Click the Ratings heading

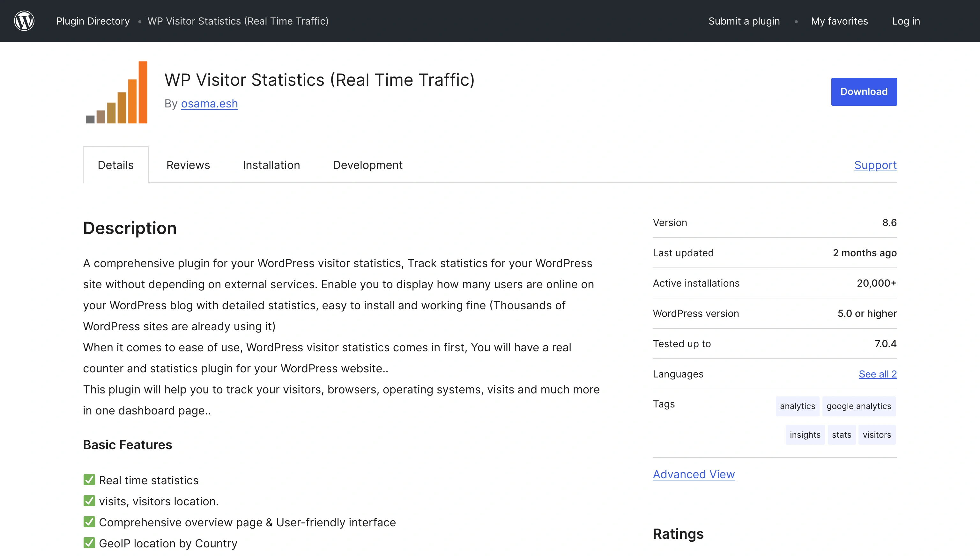pyautogui.click(x=678, y=534)
